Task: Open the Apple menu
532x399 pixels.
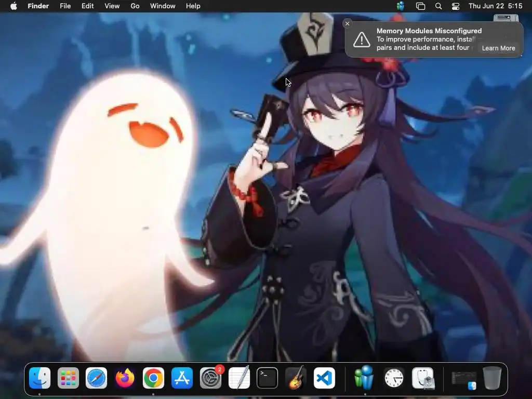Action: click(x=14, y=6)
